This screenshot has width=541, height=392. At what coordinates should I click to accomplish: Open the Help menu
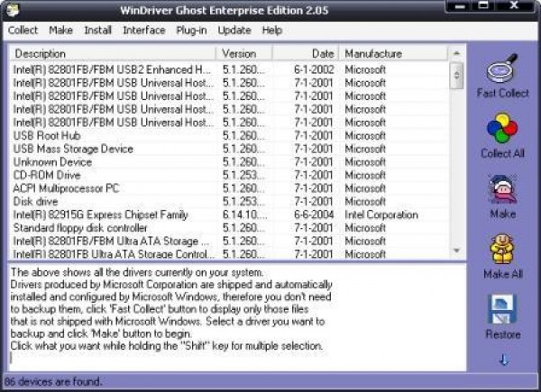click(x=272, y=31)
